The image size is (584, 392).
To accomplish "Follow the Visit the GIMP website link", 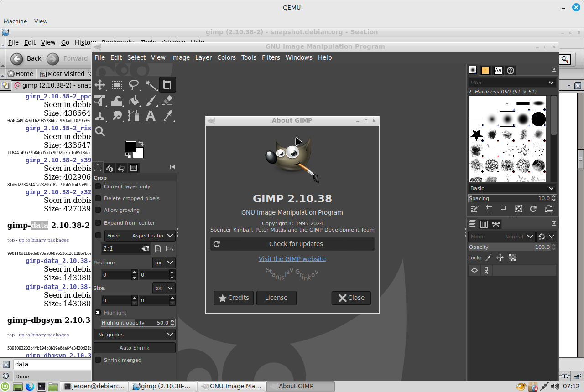I will 292,259.
